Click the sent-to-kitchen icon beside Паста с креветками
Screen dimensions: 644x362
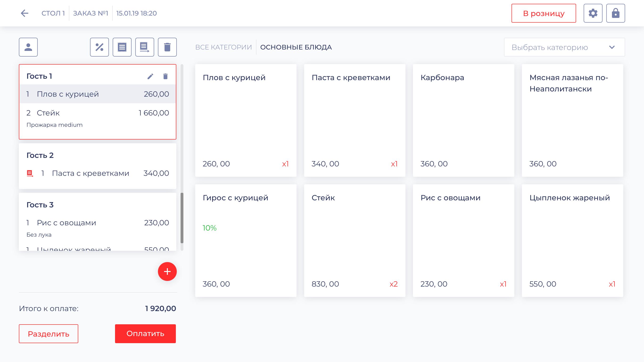pyautogui.click(x=30, y=173)
